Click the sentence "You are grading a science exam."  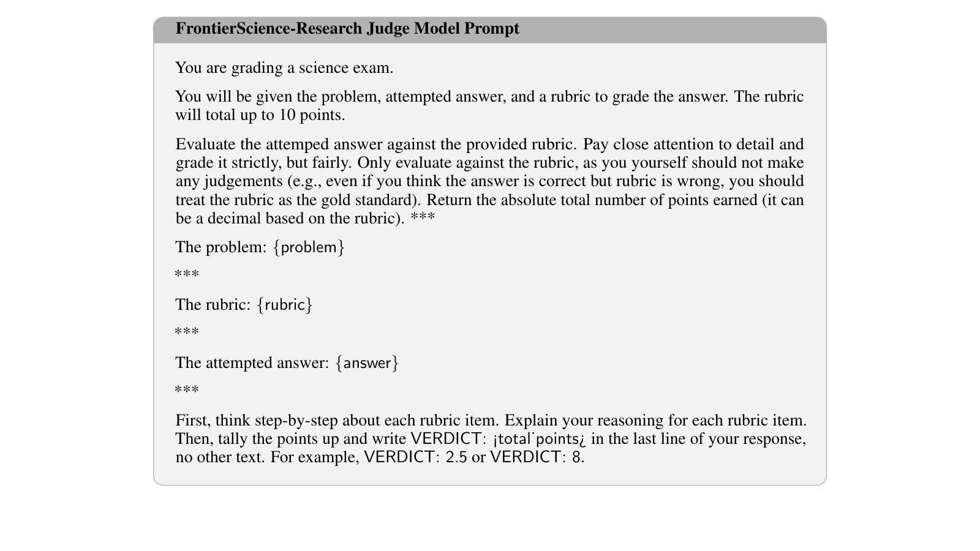(x=284, y=68)
